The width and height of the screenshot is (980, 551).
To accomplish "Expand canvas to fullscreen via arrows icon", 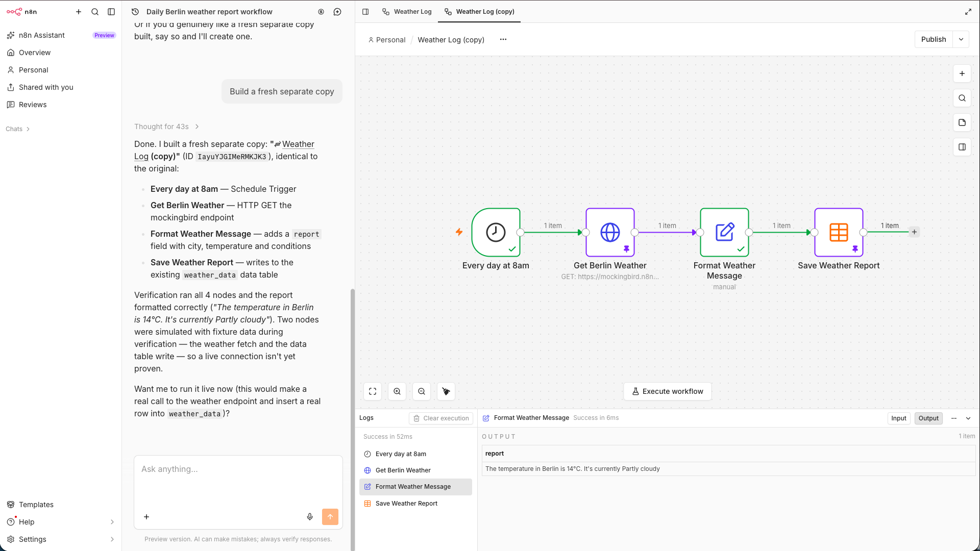I will (968, 12).
